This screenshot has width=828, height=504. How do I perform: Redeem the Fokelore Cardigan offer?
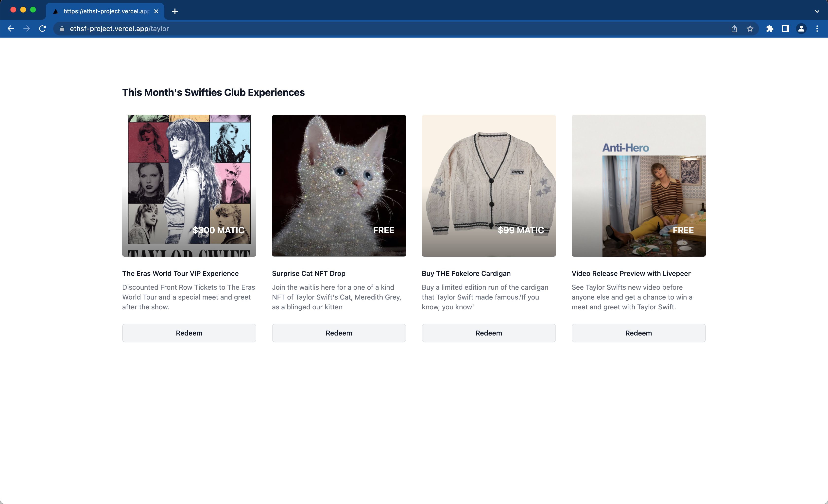click(489, 333)
